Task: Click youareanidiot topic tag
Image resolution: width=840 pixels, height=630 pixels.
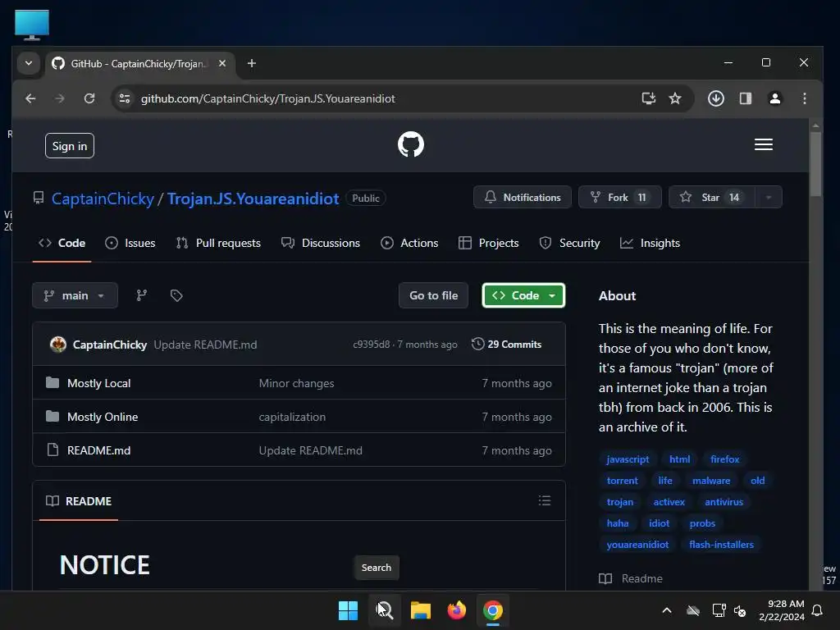Action: (x=637, y=545)
